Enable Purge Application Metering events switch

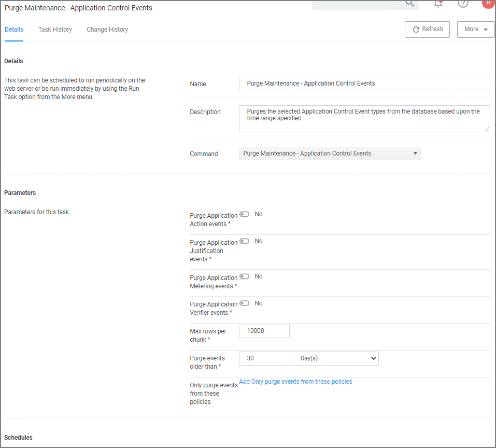pos(244,276)
